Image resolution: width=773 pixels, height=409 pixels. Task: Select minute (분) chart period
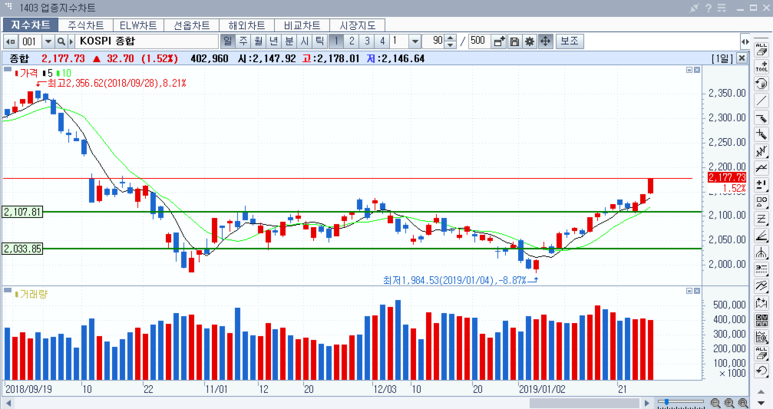point(289,41)
